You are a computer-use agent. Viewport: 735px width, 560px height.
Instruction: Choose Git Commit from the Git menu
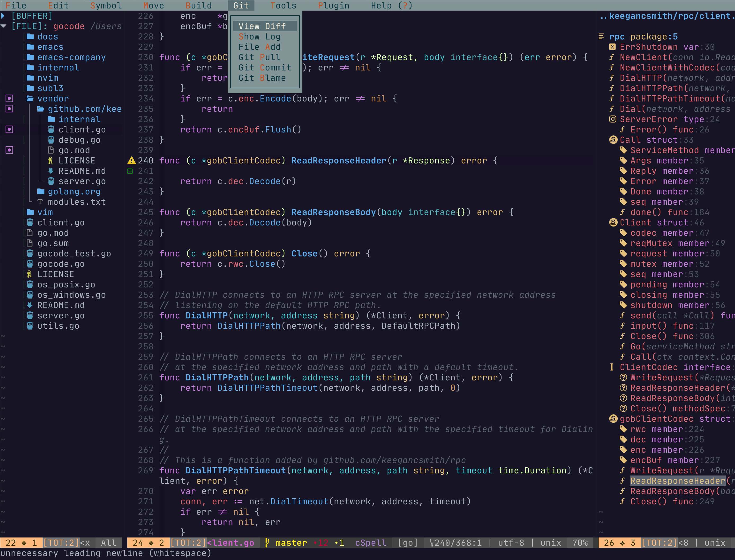tap(265, 68)
